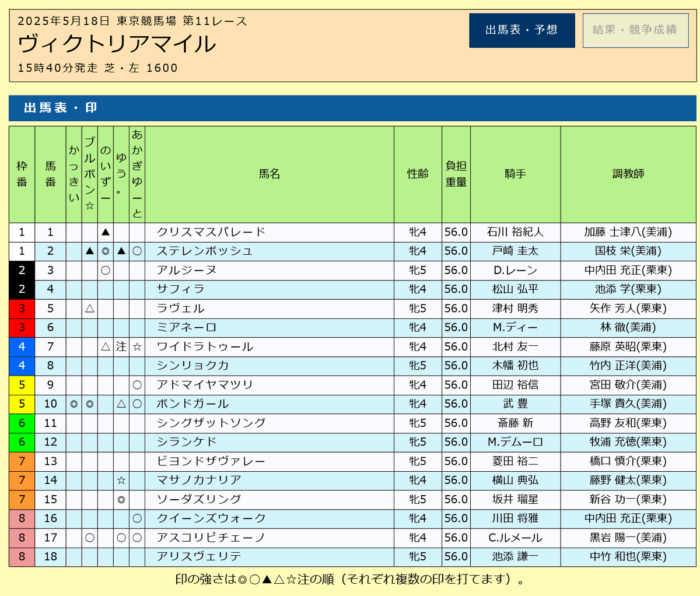Switch to the 結果・競争成績 tab
Image resolution: width=700 pixels, height=596 pixels.
point(636,30)
